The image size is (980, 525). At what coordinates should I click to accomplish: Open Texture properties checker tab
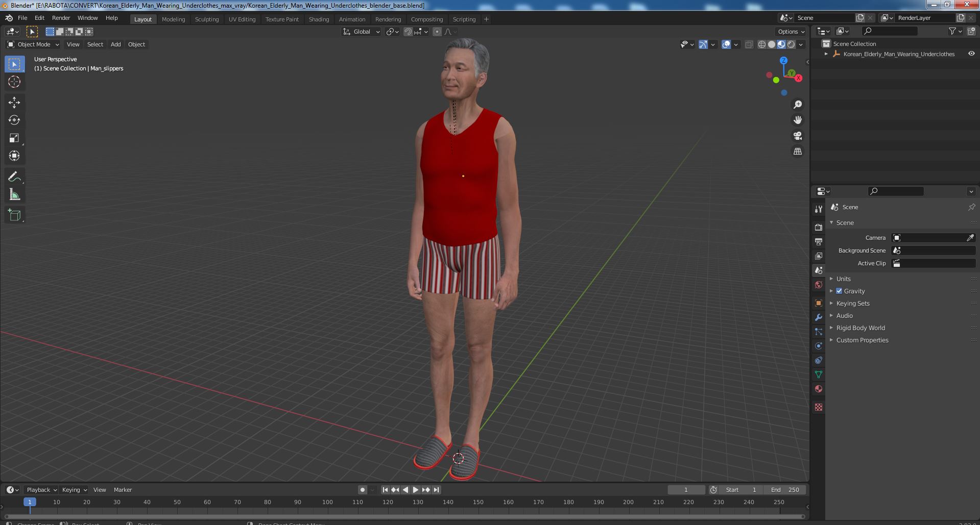coord(819,407)
